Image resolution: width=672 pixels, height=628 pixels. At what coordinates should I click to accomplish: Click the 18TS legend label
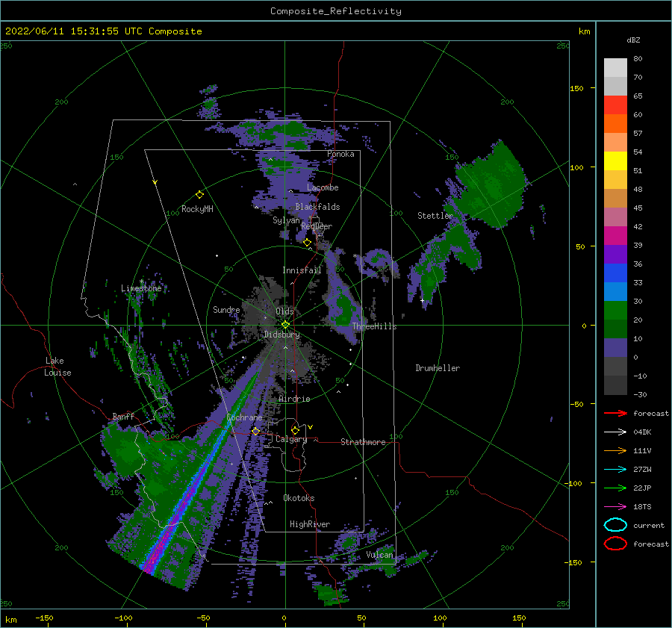[642, 507]
